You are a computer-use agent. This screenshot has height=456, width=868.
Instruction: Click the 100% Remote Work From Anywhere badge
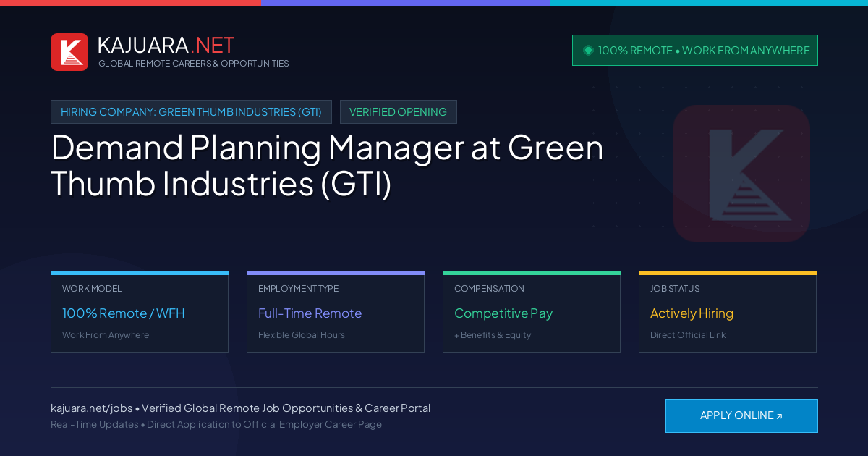click(x=695, y=50)
